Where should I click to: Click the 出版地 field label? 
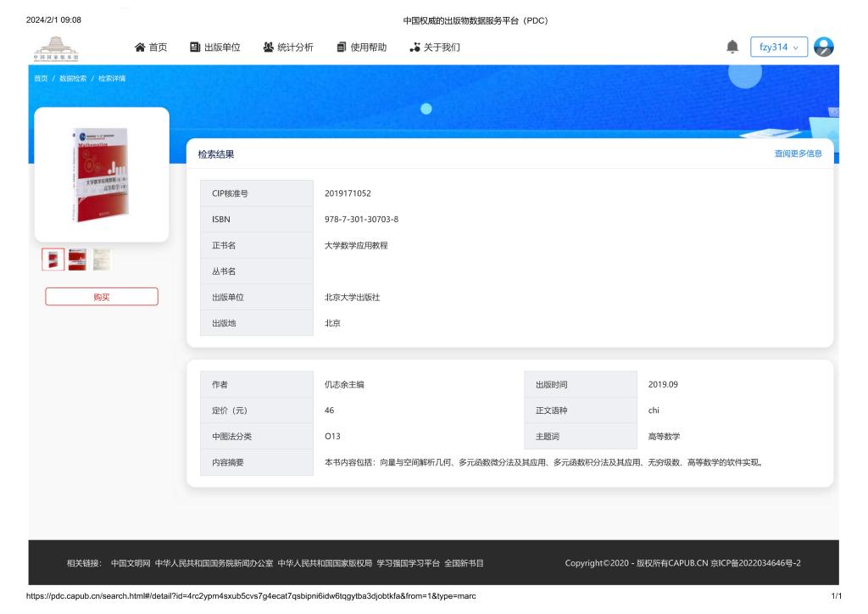(224, 323)
